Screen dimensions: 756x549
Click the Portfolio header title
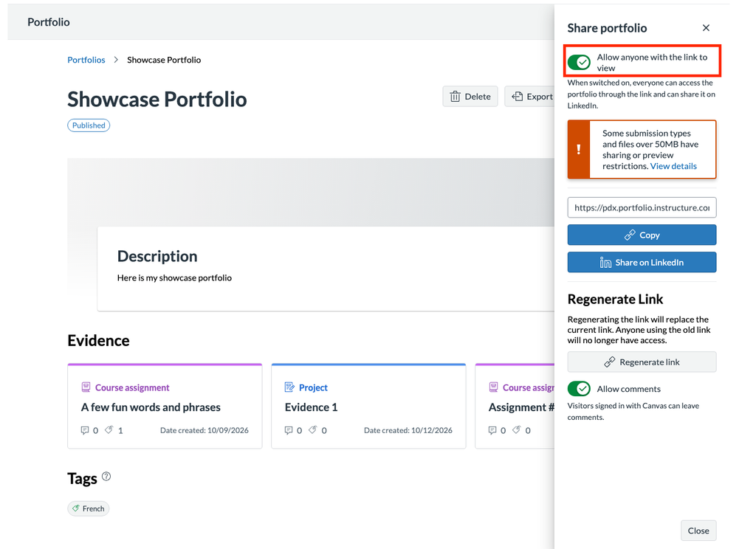[x=49, y=22]
